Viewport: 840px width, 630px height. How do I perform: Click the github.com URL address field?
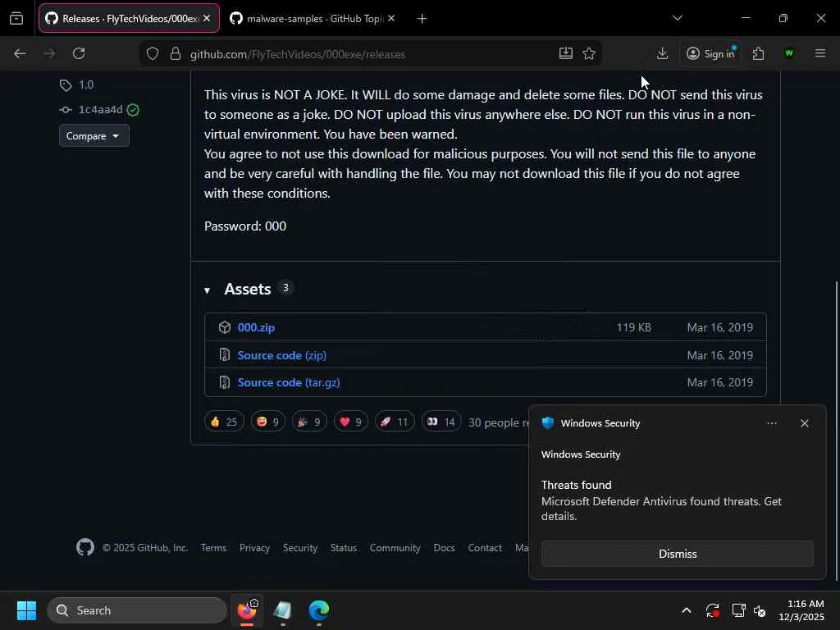pyautogui.click(x=370, y=54)
